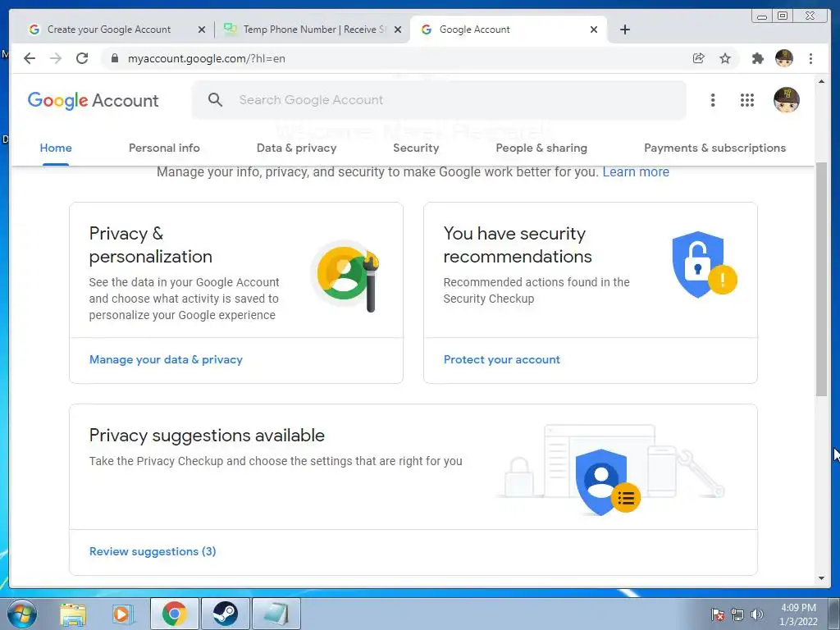Screen dimensions: 840x630
Task: Click the page vertical scrollbar thumb
Action: coord(821,279)
